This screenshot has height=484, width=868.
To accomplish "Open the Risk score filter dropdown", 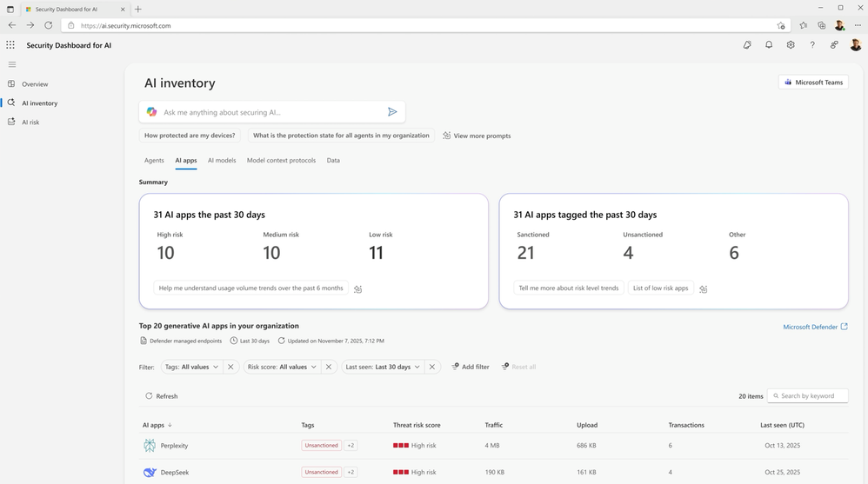I will point(283,367).
